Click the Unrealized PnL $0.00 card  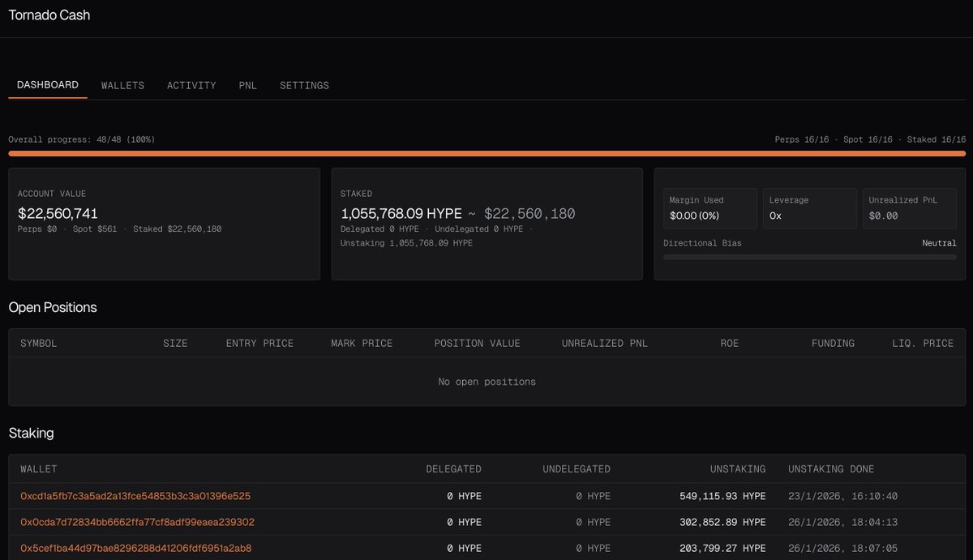click(x=910, y=208)
